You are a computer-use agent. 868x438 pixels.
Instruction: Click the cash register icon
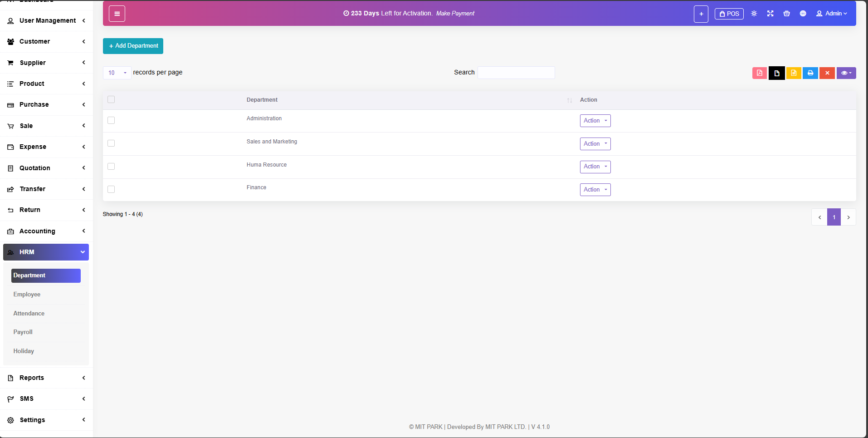pyautogui.click(x=786, y=14)
